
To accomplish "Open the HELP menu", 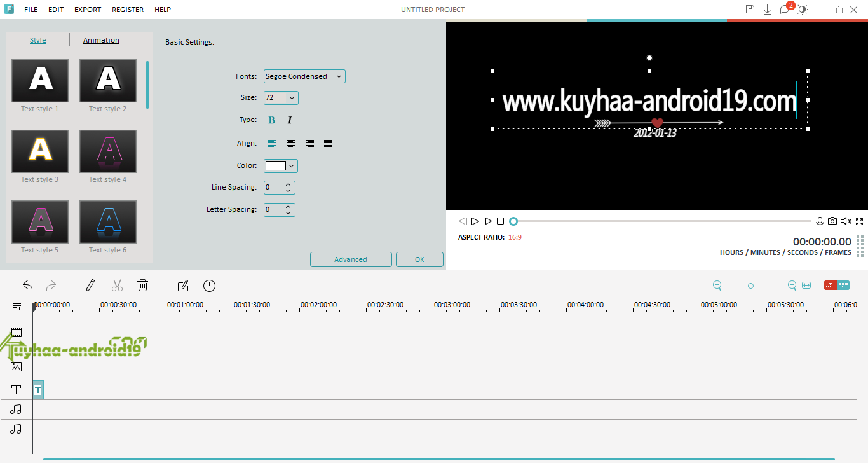I will tap(163, 10).
